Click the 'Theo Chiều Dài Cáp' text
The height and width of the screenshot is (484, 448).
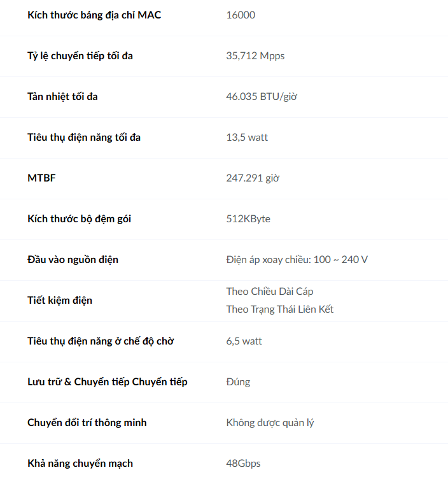pos(270,292)
